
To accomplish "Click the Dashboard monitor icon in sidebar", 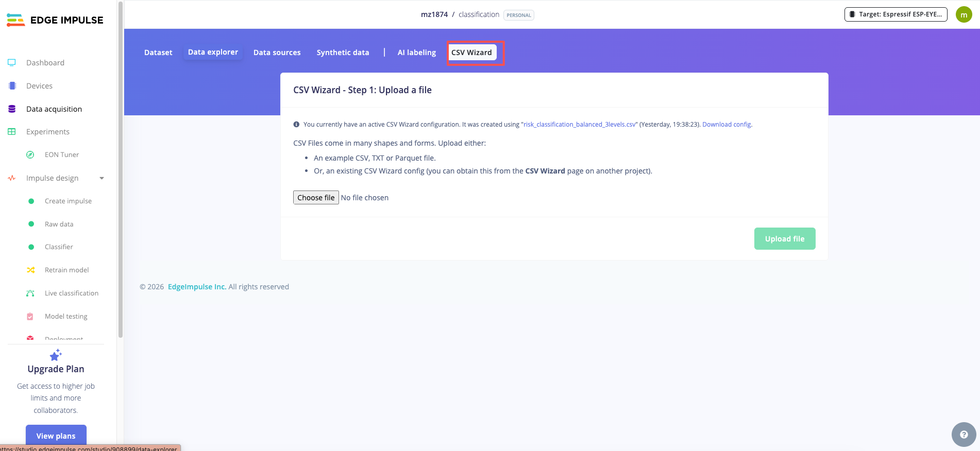I will [12, 63].
